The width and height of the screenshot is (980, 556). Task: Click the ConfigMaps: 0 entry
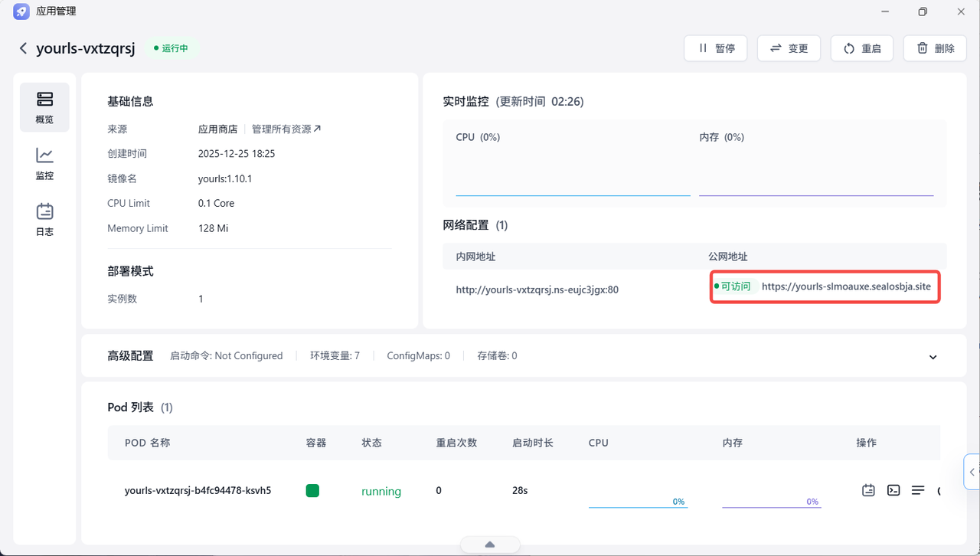coord(418,356)
